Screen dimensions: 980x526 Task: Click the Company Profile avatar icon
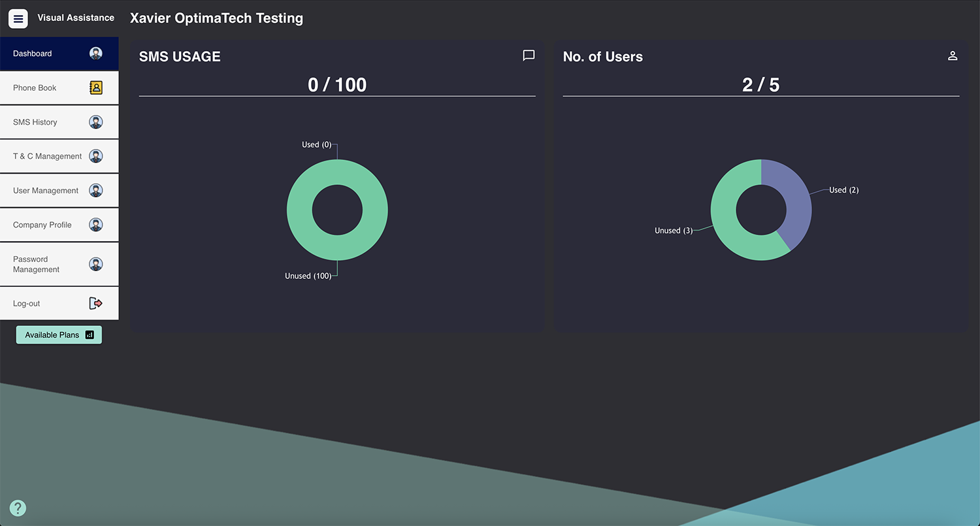click(x=96, y=225)
